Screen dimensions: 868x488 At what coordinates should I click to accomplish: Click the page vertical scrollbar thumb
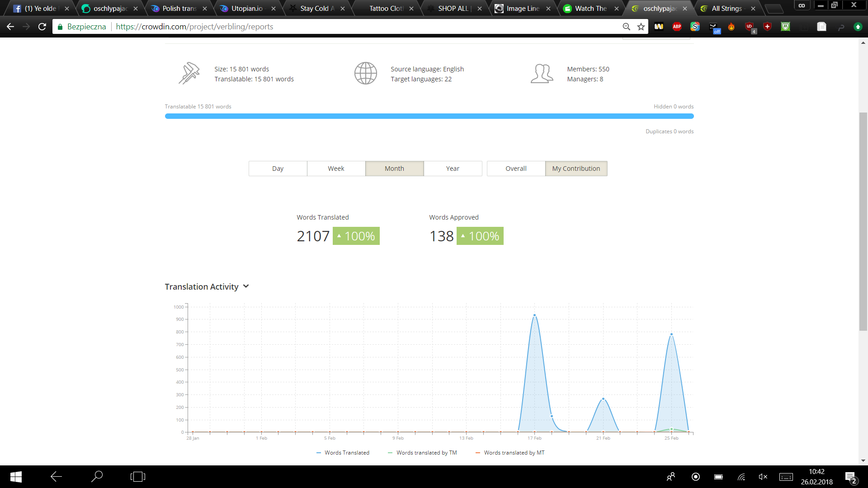(x=863, y=221)
